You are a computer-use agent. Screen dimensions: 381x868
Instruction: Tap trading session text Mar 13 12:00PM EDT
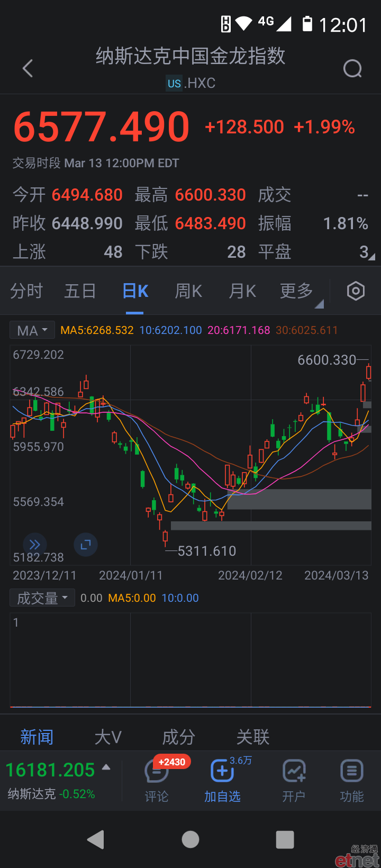[122, 163]
